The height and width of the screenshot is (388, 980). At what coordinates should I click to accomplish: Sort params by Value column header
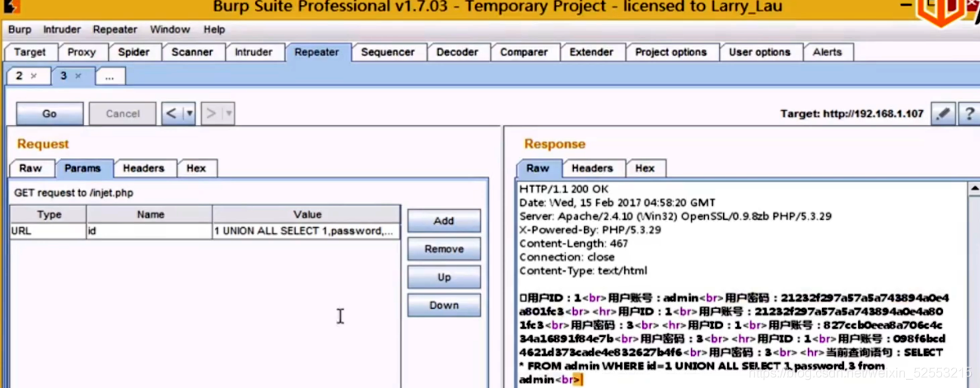[x=307, y=214]
